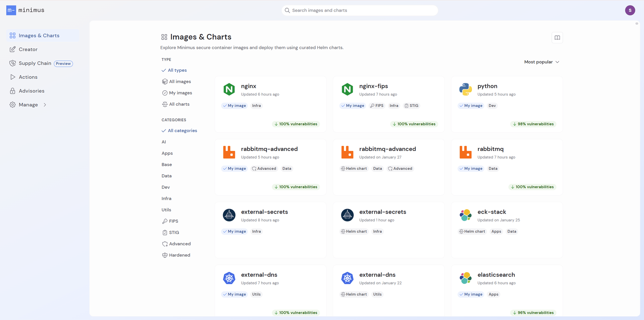
Task: Filter type to All images
Action: click(x=176, y=82)
